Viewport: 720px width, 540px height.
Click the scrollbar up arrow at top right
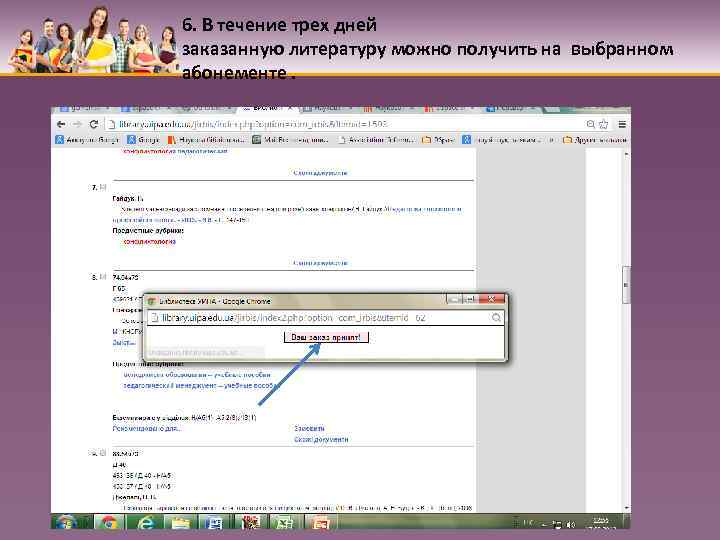[626, 155]
